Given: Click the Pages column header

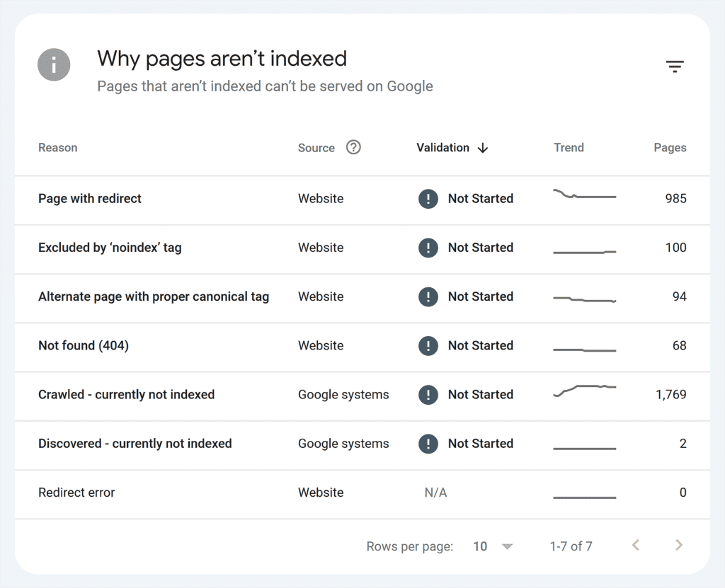Looking at the screenshot, I should 670,147.
